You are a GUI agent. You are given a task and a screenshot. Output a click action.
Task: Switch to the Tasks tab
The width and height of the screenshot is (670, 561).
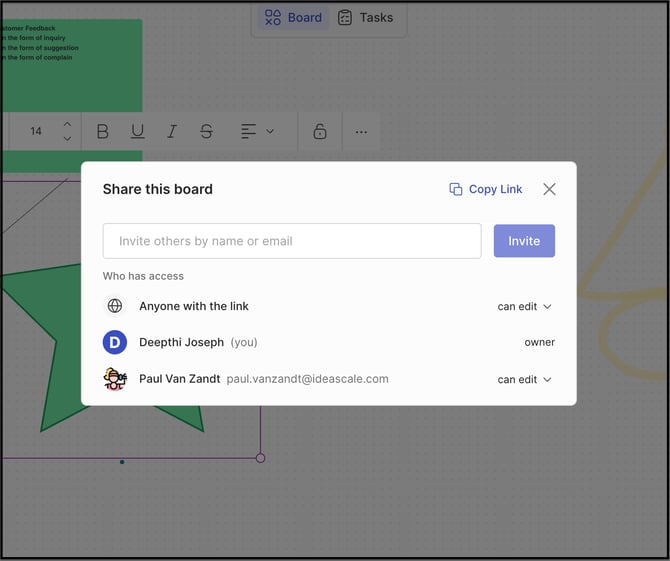tap(365, 17)
